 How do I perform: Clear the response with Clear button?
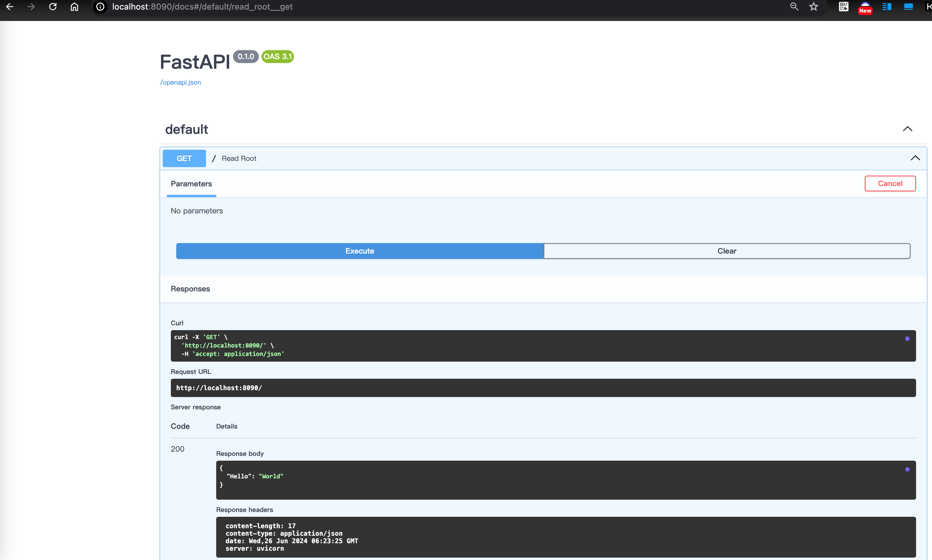pyautogui.click(x=727, y=251)
